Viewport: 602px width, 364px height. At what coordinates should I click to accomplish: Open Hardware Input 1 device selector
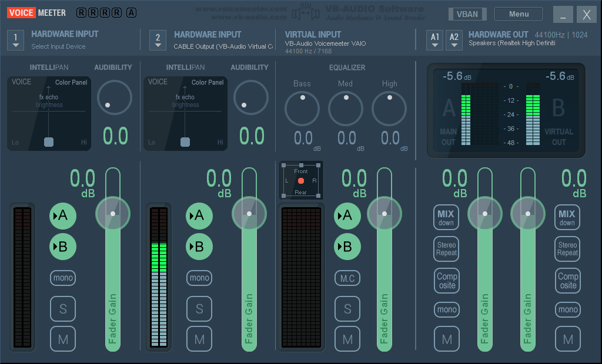[x=15, y=41]
